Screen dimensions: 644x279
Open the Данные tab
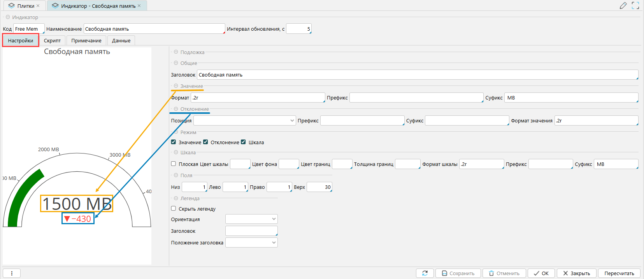click(121, 40)
